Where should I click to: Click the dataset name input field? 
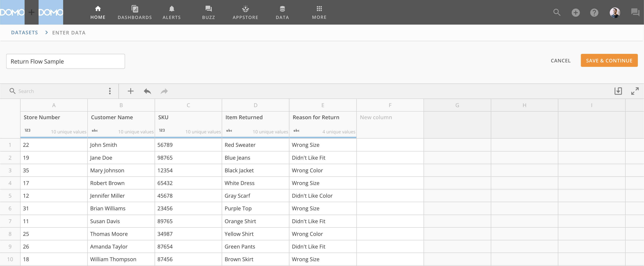[66, 61]
